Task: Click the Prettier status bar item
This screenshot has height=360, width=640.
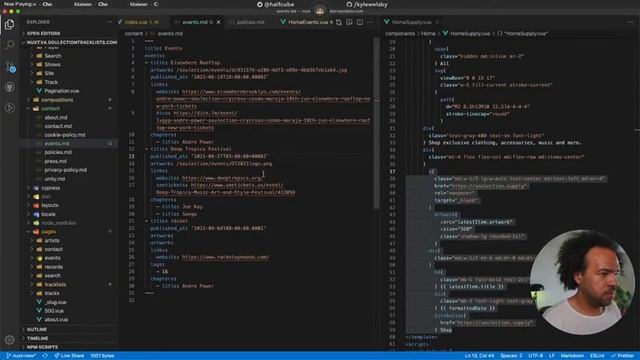Action: pyautogui.click(x=623, y=356)
